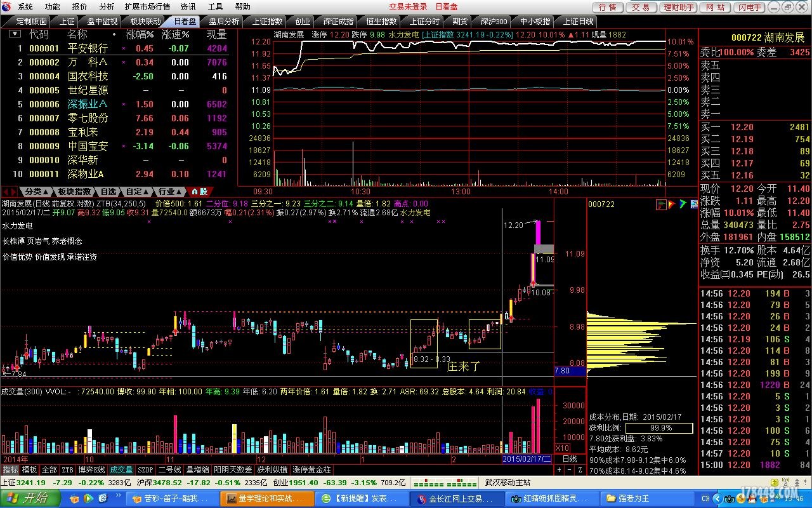Open the 工具 menu

pyautogui.click(x=215, y=7)
